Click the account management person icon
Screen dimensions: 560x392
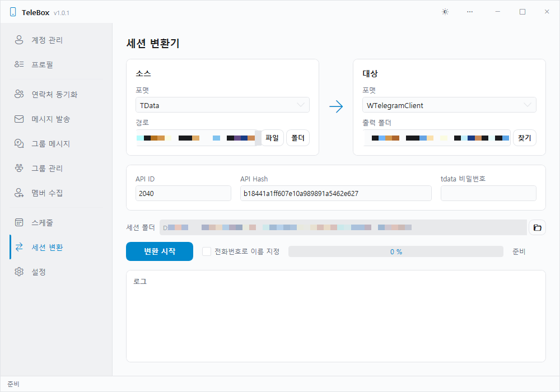click(19, 40)
